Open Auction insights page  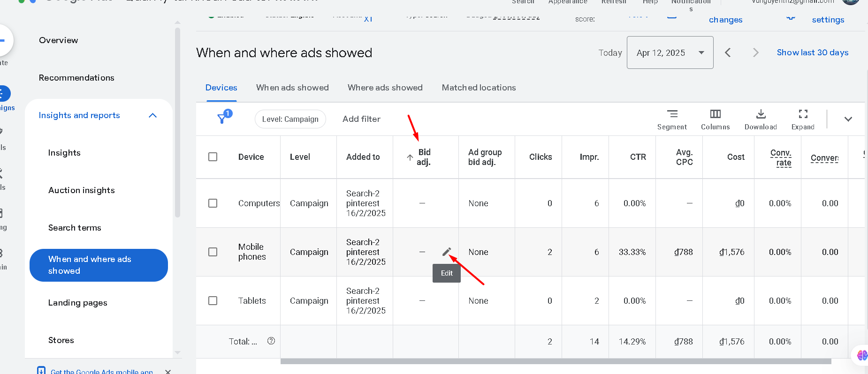point(82,190)
